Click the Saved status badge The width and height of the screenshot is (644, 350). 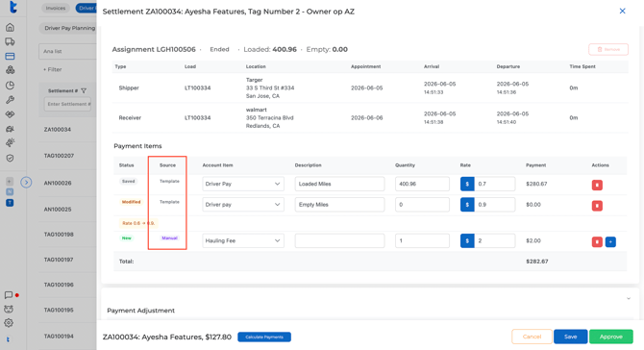(128, 181)
